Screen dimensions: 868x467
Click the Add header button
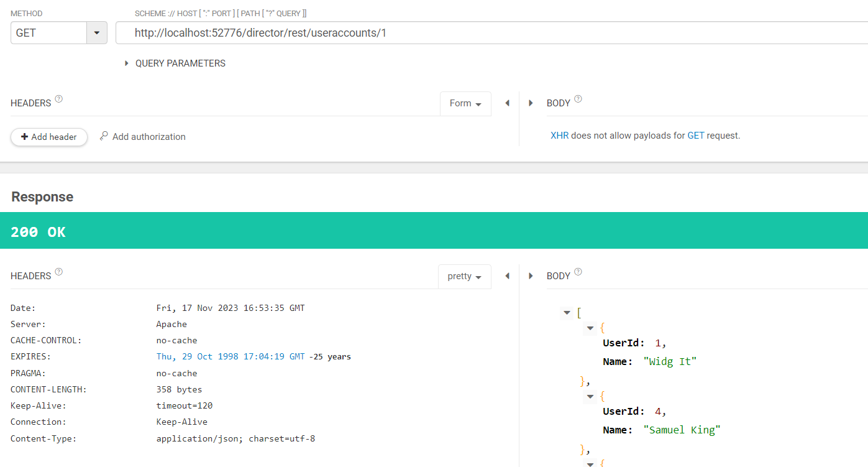tap(49, 137)
